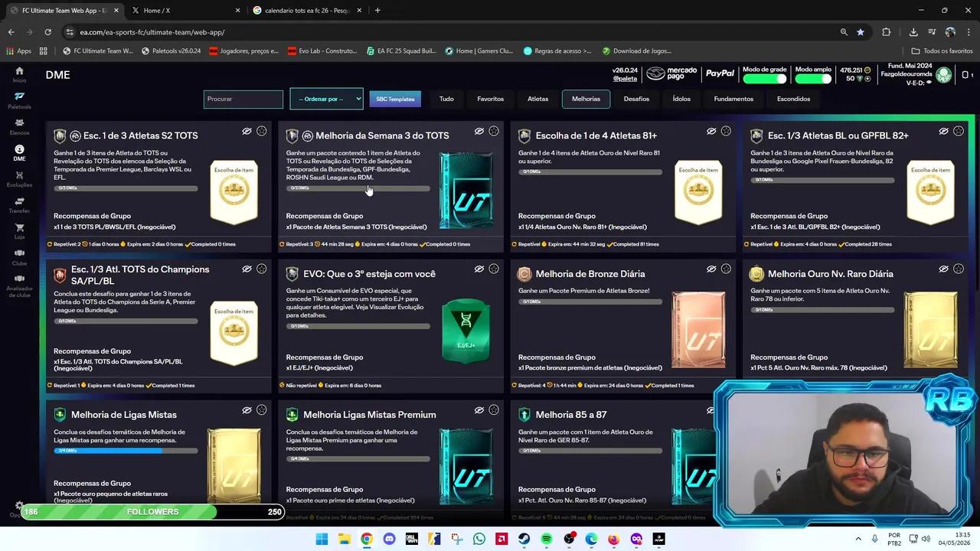Click progress bar of Melhoria de Ligas Mistas
Image resolution: width=980 pixels, height=551 pixels.
click(x=126, y=451)
